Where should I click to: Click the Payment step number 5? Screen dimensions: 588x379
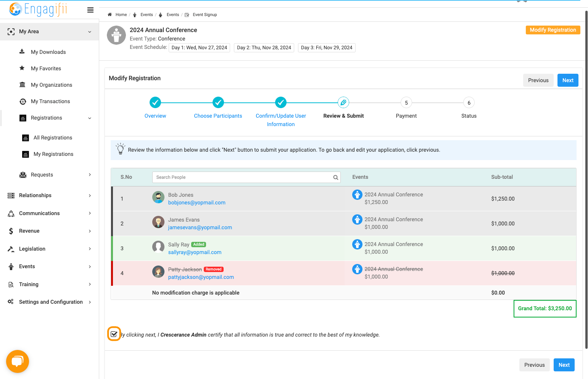tap(406, 102)
